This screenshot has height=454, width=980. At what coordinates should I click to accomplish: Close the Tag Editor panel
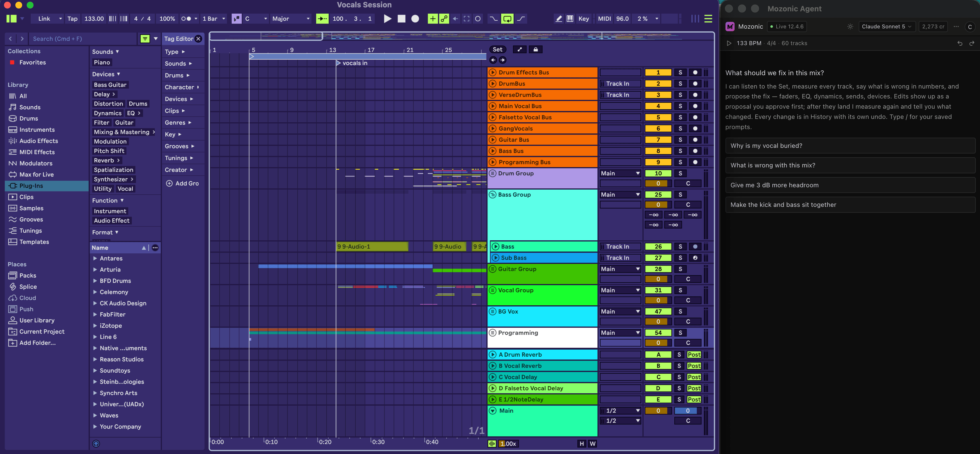(198, 39)
